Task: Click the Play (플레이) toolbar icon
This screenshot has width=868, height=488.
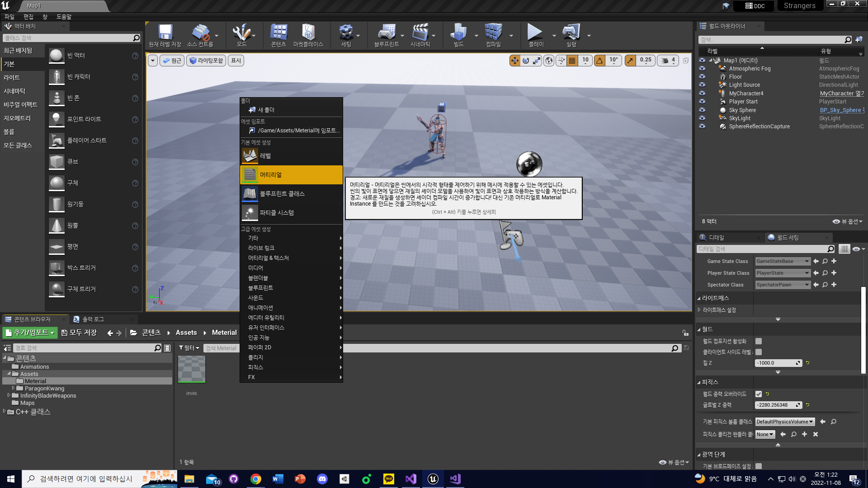Action: click(535, 33)
